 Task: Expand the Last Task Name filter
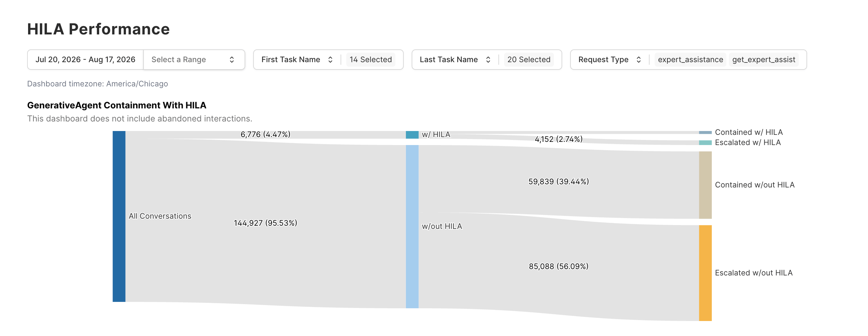point(487,60)
